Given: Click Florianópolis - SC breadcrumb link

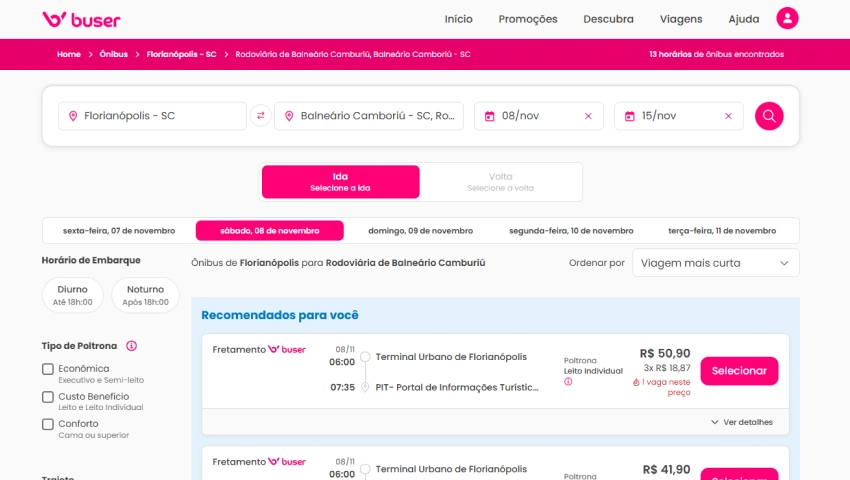Looking at the screenshot, I should point(181,54).
